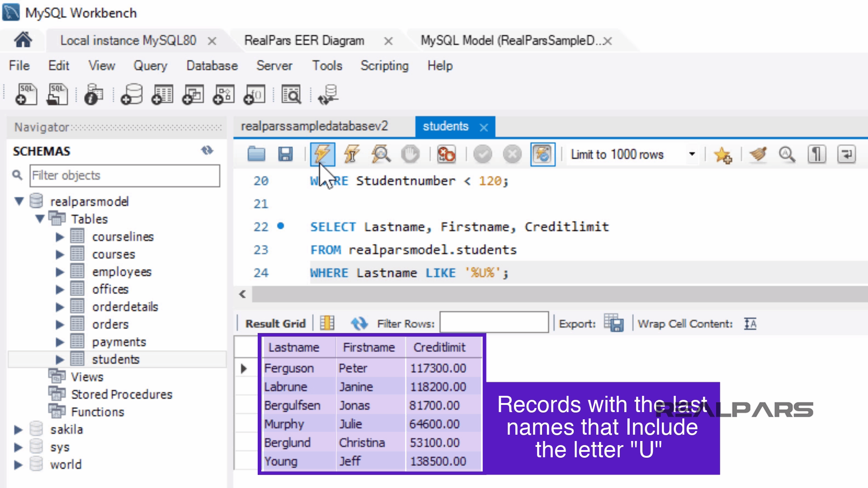Execute current statement under cursor icon
Screen dimensions: 868x488
(352, 155)
